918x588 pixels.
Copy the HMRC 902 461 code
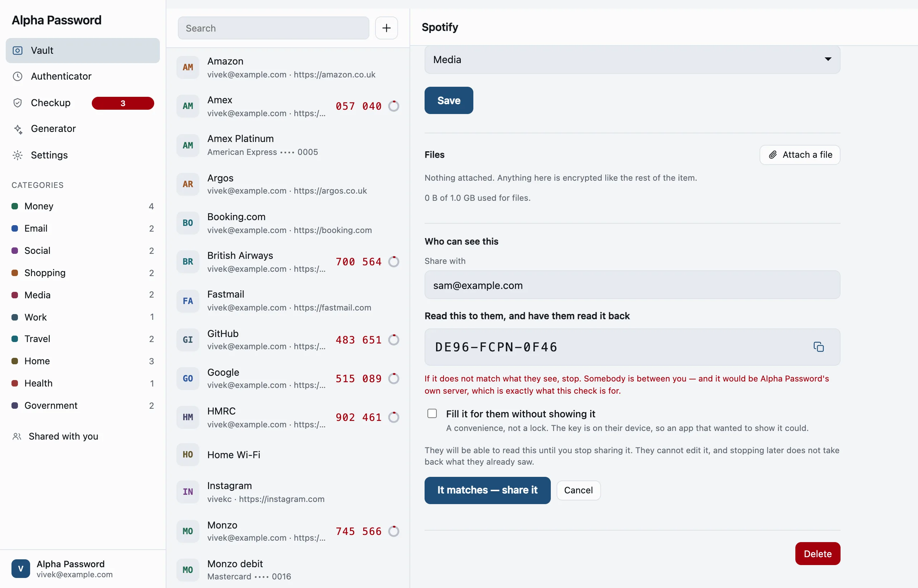[x=359, y=417]
